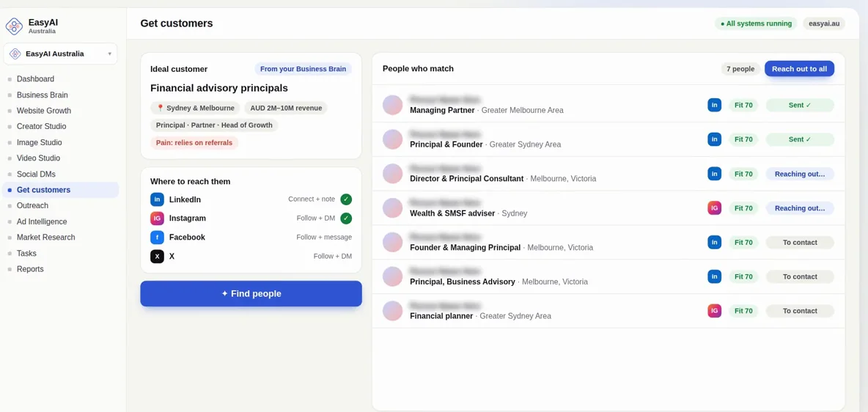Click LinkedIn icon in Director & Principal Consultant row
This screenshot has width=868, height=412.
(715, 174)
